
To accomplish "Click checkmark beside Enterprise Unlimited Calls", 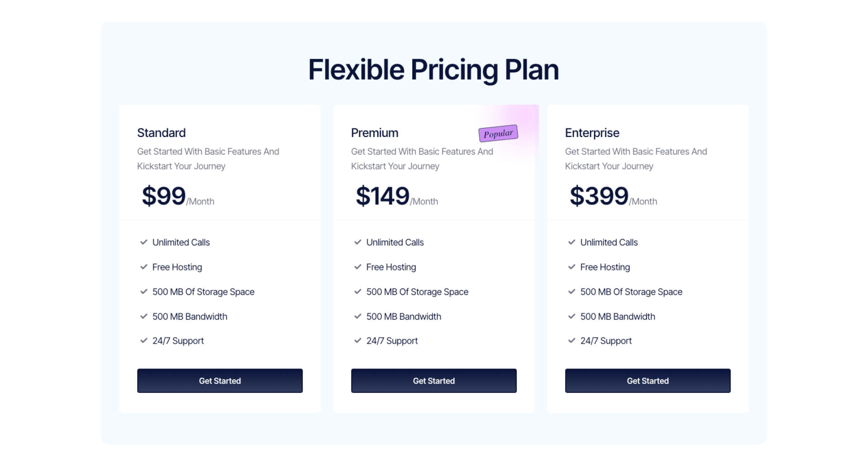I will pyautogui.click(x=571, y=242).
